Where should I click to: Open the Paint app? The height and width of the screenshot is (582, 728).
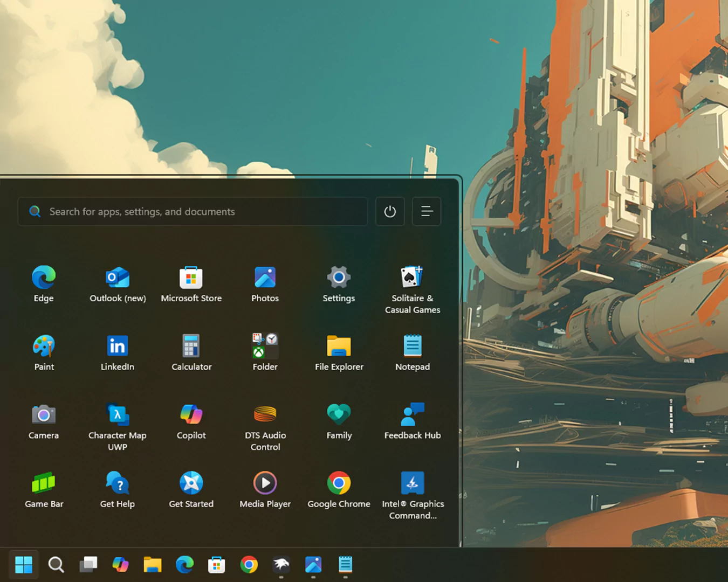pos(44,353)
